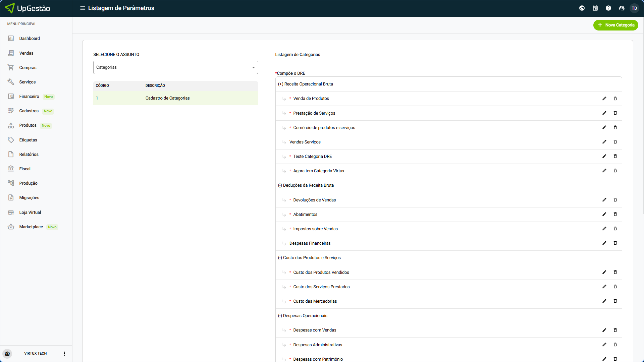The width and height of the screenshot is (644, 362).
Task: Click the UpGestão logo
Action: point(28,8)
